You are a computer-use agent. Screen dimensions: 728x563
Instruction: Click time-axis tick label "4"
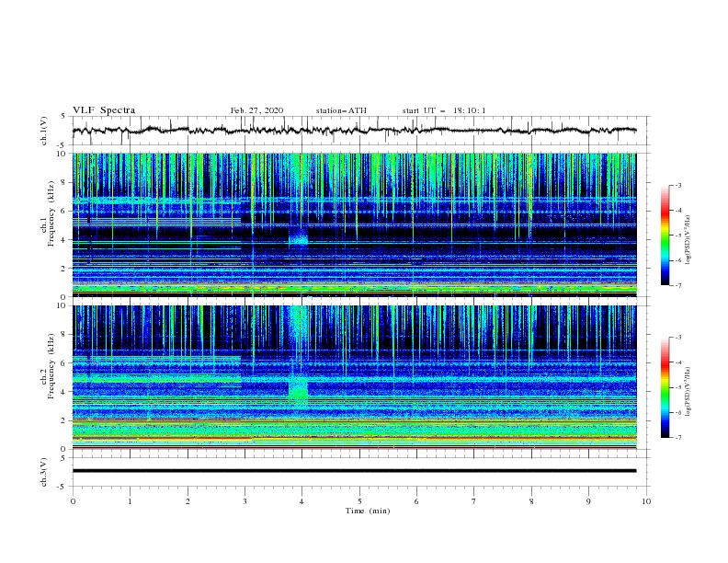point(302,501)
